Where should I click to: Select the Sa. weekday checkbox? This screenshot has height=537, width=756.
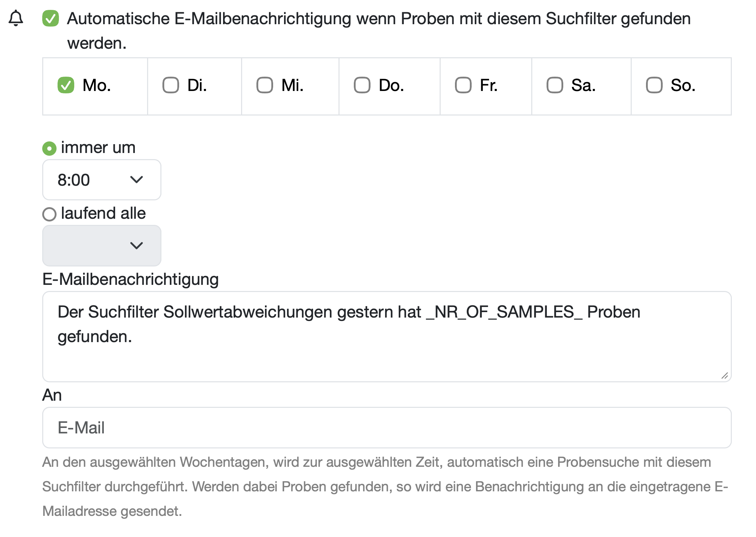click(555, 85)
